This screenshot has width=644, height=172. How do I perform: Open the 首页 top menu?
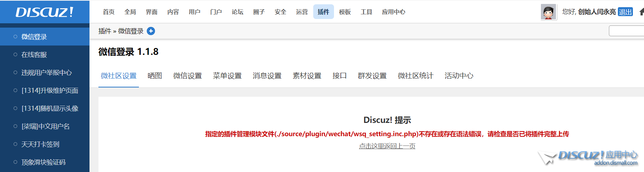tap(109, 12)
